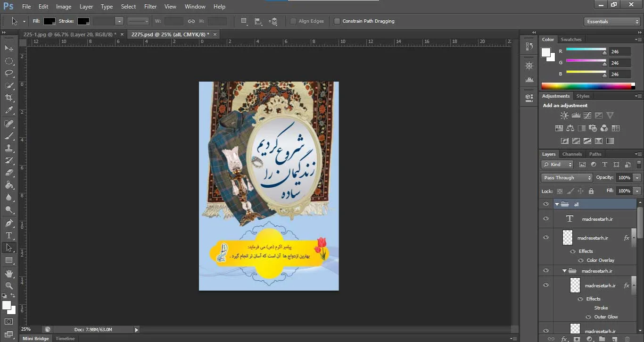The width and height of the screenshot is (644, 342).
Task: Open the Mini Bridge panel
Action: click(36, 339)
